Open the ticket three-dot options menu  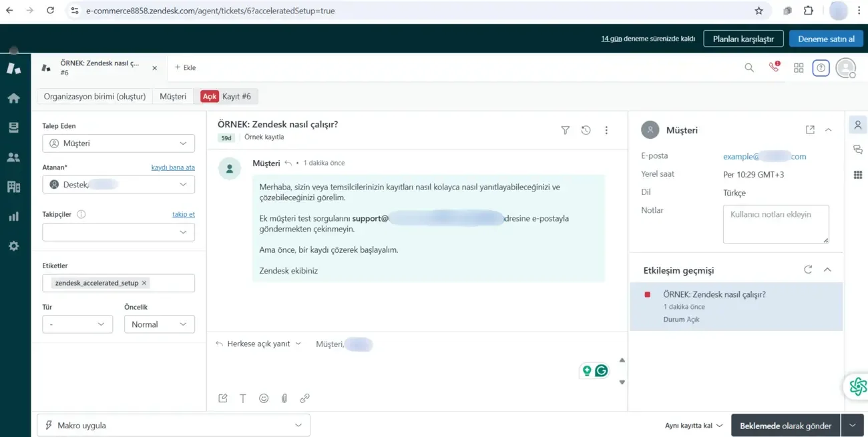click(x=606, y=130)
